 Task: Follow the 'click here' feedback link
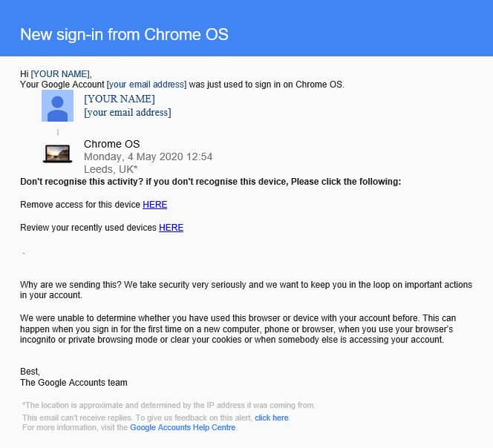pyautogui.click(x=272, y=418)
